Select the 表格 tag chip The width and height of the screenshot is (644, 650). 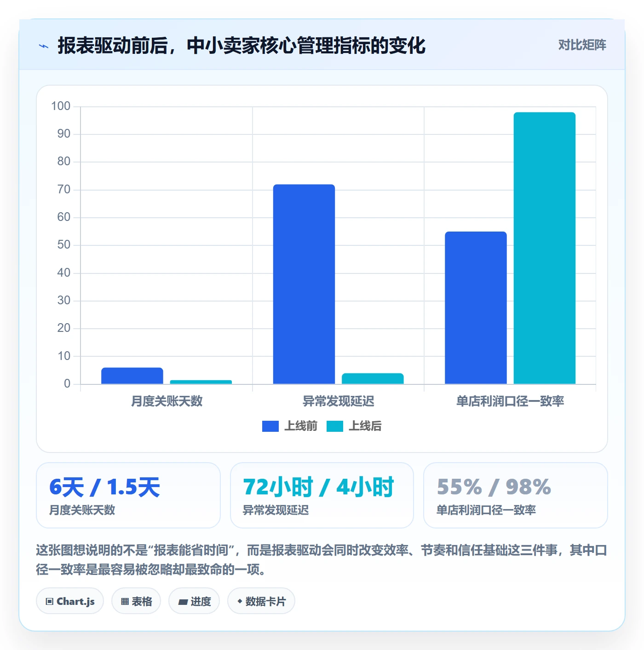coord(136,601)
